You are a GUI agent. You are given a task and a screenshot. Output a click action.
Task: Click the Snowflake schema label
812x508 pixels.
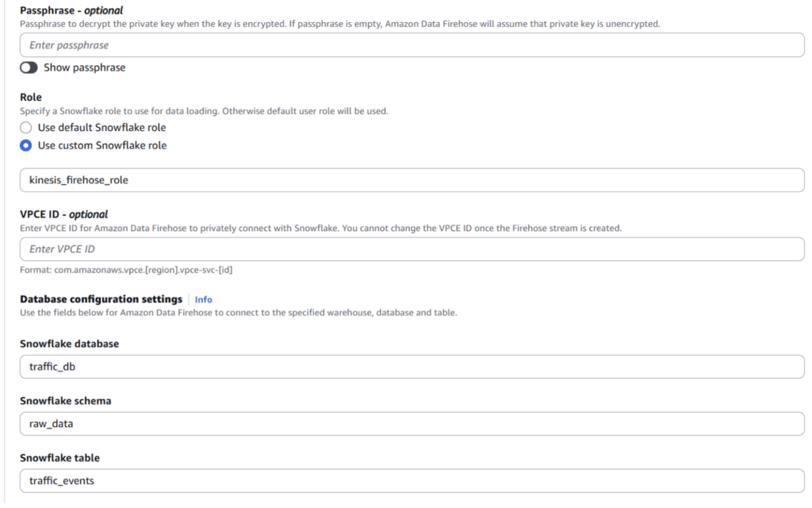tap(65, 401)
